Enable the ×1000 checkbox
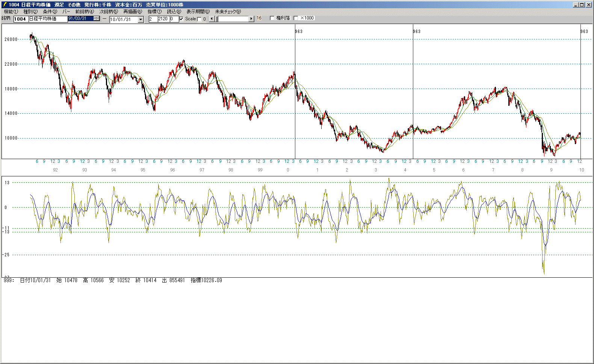The image size is (594, 364). pyautogui.click(x=296, y=18)
